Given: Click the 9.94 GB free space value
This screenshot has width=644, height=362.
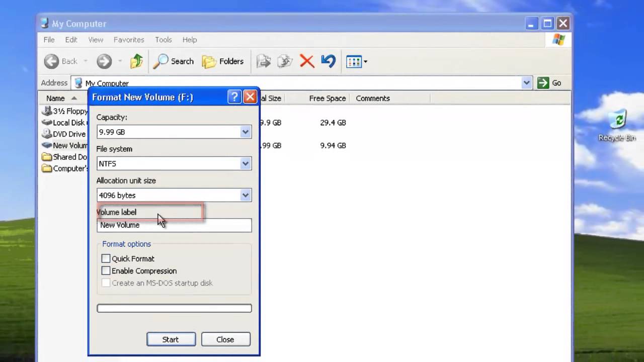Looking at the screenshot, I should coord(333,145).
